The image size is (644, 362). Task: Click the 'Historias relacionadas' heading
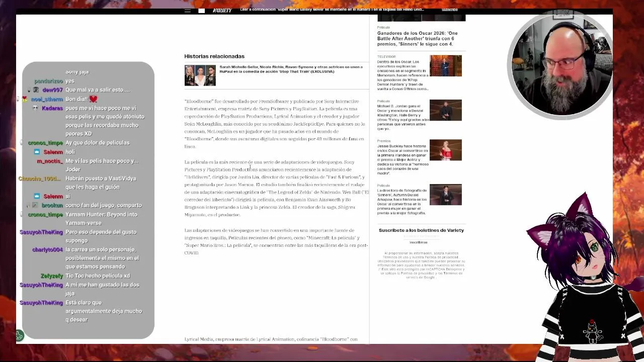(x=214, y=56)
